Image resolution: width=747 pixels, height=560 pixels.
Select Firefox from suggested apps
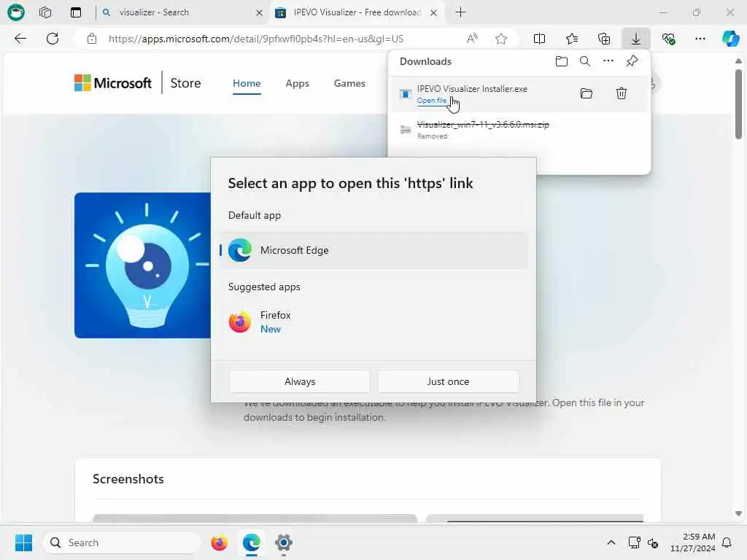point(373,322)
